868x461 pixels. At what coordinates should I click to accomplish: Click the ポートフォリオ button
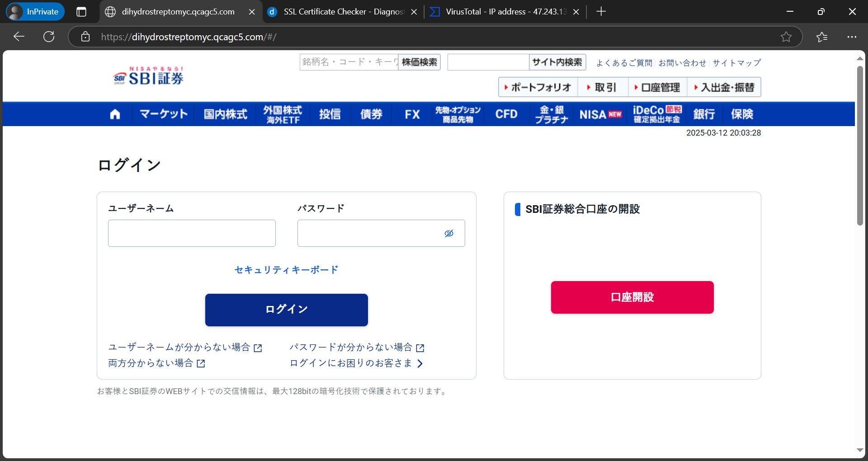coord(538,87)
